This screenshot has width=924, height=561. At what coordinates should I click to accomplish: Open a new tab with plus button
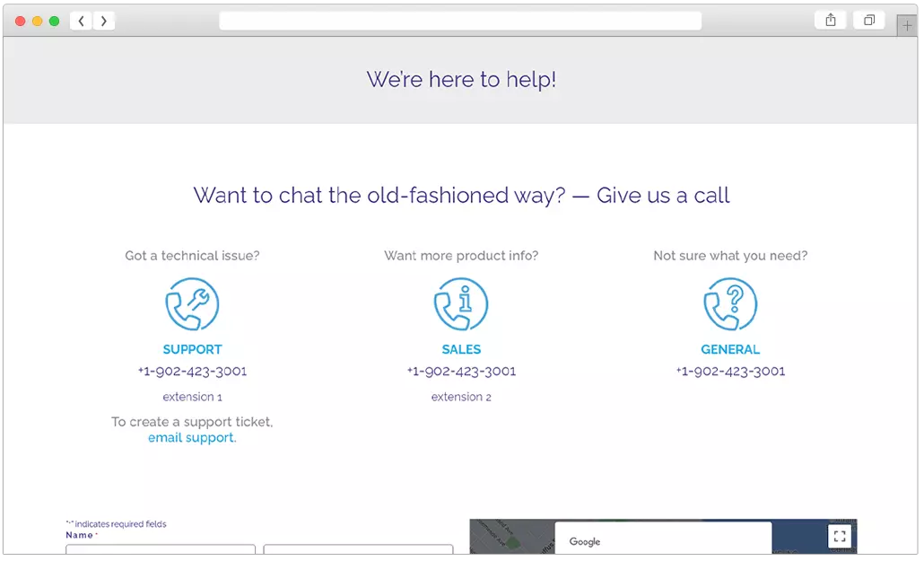tap(907, 26)
